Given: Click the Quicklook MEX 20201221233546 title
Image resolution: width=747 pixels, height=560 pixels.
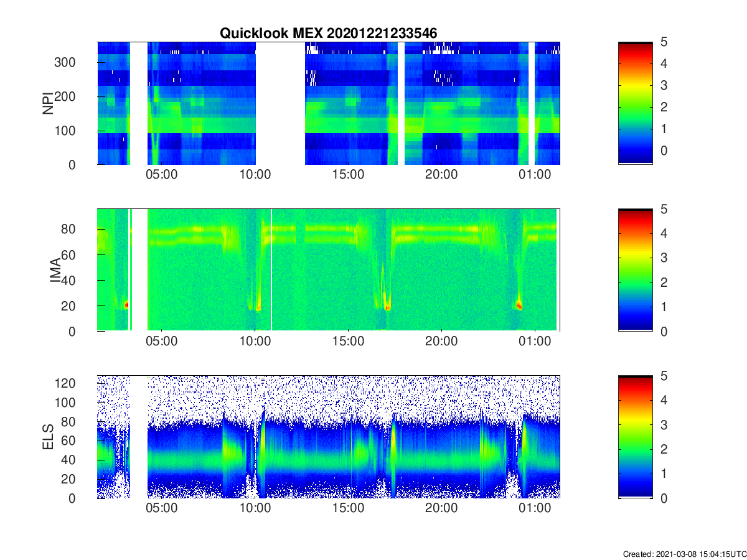Looking at the screenshot, I should coord(329,34).
